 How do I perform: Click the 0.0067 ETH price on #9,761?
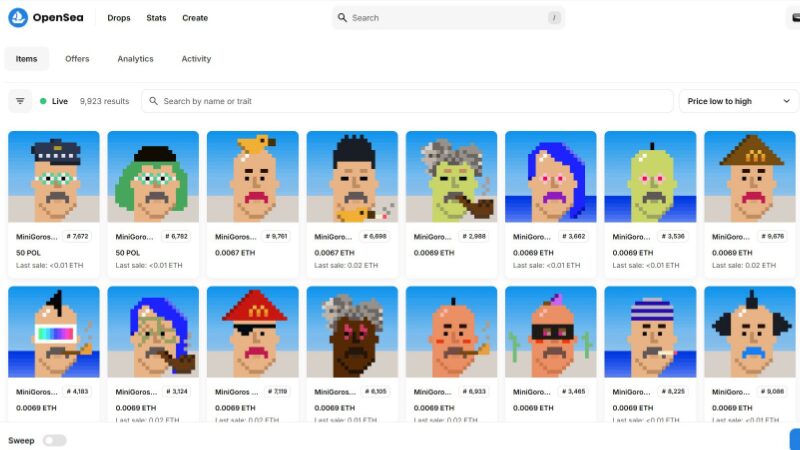[x=235, y=253]
